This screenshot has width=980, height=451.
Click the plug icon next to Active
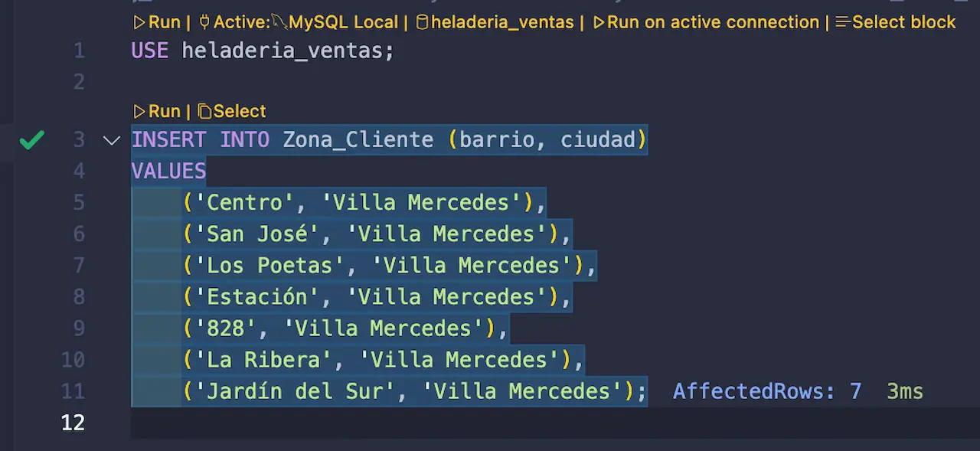[204, 22]
